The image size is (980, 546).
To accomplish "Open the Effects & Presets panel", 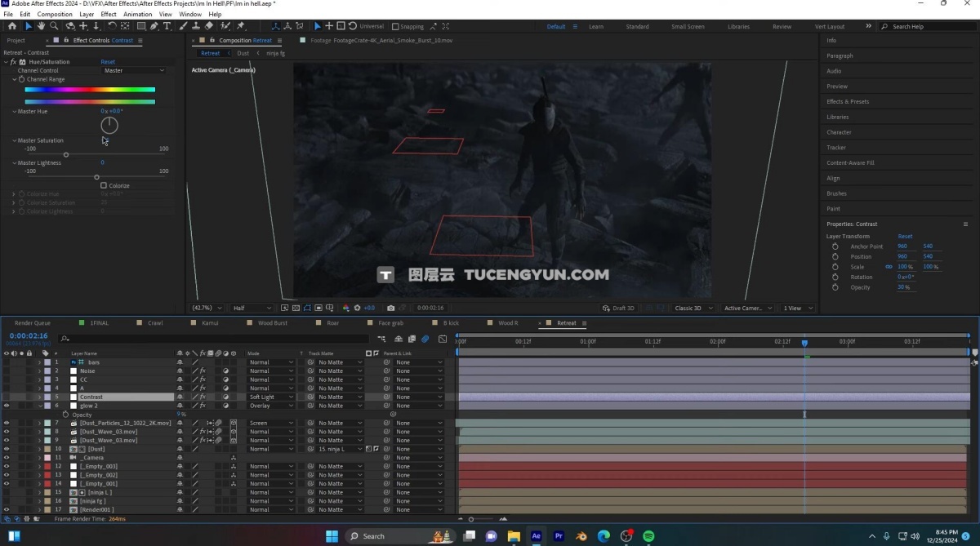I will [848, 101].
